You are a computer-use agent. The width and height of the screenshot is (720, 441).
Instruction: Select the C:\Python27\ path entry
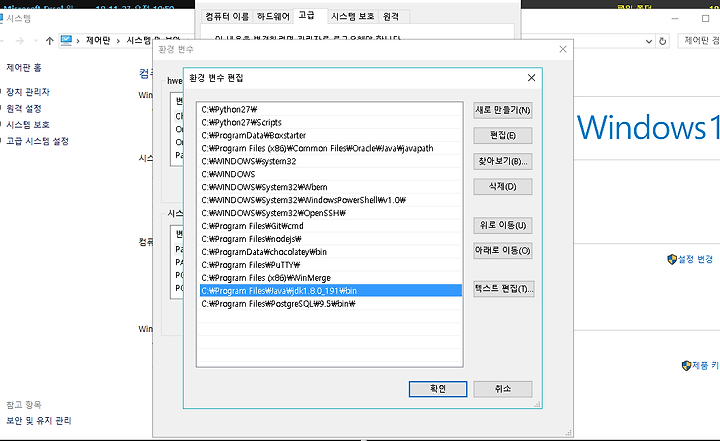[331, 109]
